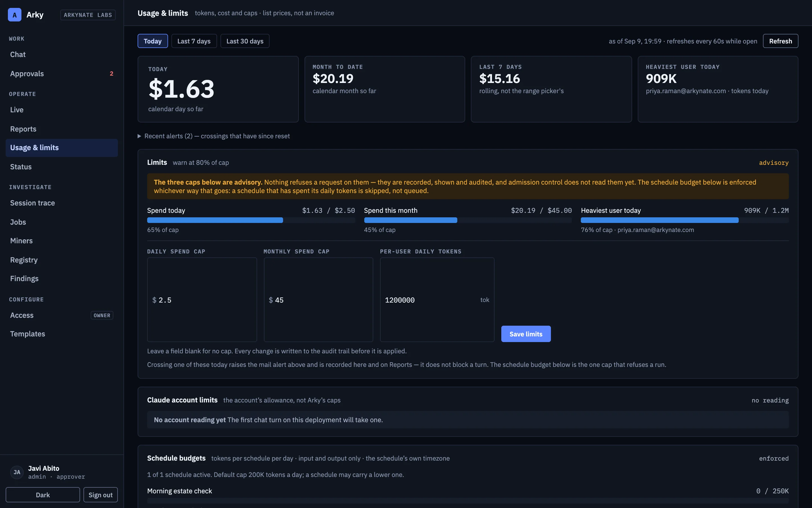Open Templates in the sidebar
The image size is (812, 508).
(62, 334)
